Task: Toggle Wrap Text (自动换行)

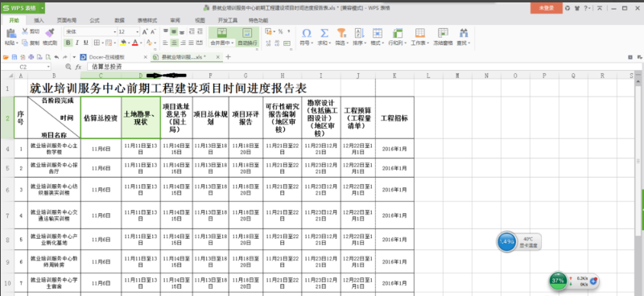Action: pos(247,36)
